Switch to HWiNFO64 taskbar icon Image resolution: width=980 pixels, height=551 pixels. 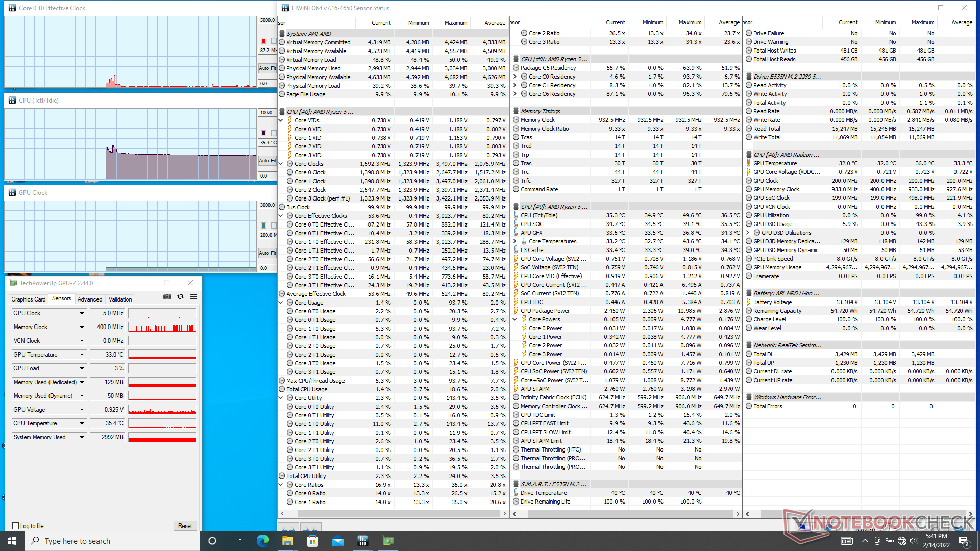coord(362,541)
